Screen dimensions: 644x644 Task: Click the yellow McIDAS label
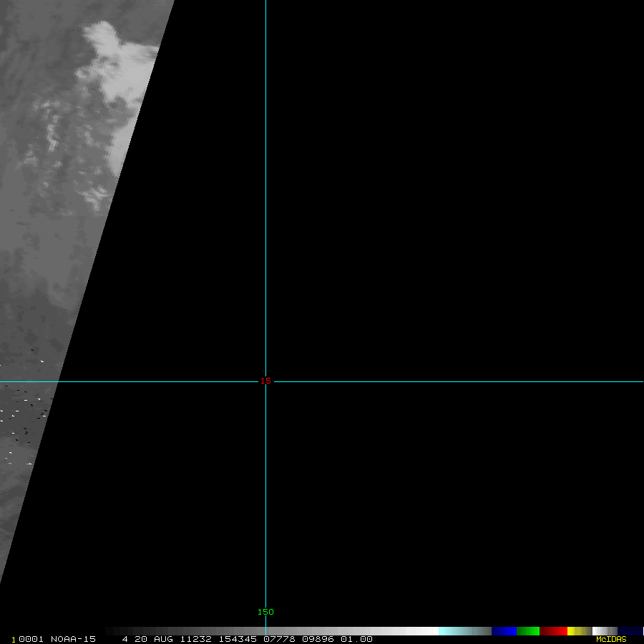point(610,639)
